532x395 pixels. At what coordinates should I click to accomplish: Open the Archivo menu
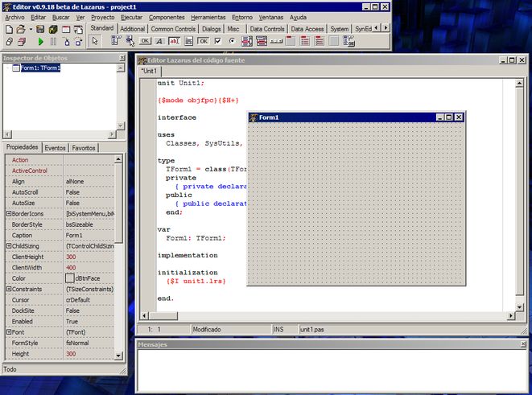[14, 17]
